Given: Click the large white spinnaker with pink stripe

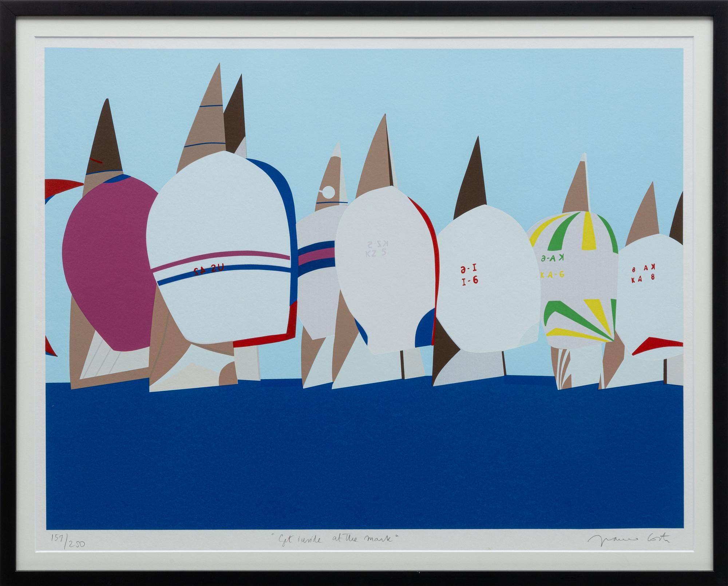Looking at the screenshot, I should tap(218, 219).
